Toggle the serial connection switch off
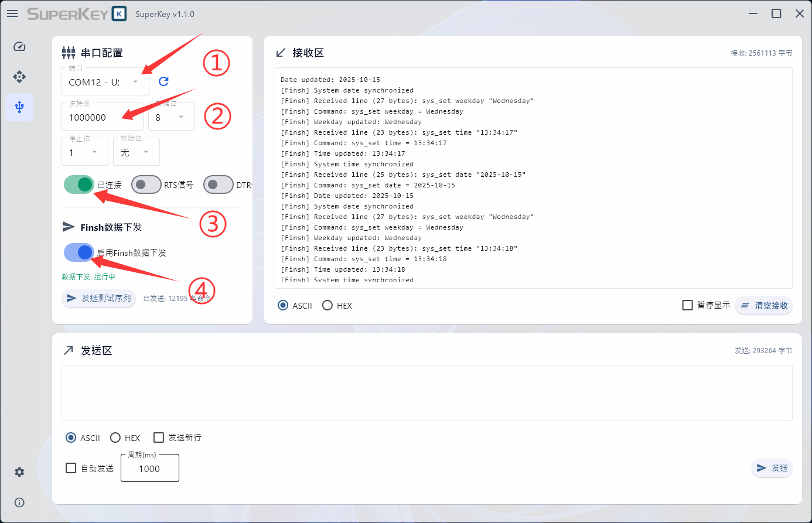This screenshot has height=523, width=812. click(79, 184)
